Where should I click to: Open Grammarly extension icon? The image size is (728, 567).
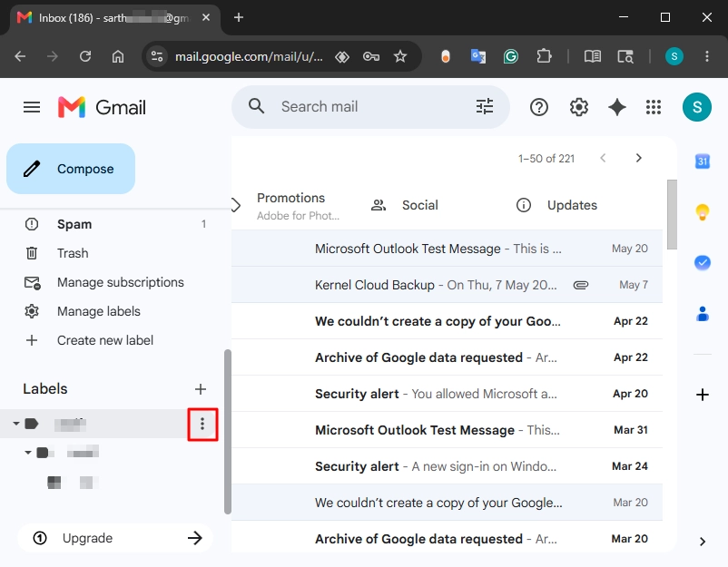510,56
